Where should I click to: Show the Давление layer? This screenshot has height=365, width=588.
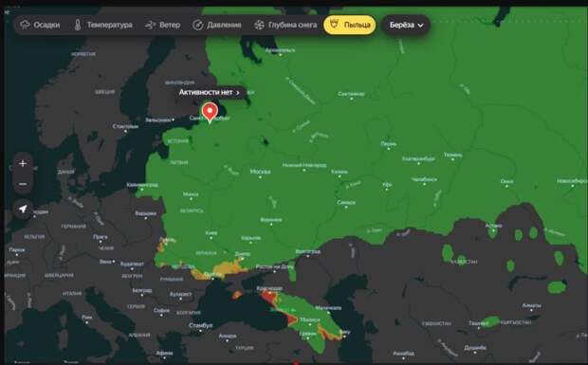pyautogui.click(x=217, y=25)
